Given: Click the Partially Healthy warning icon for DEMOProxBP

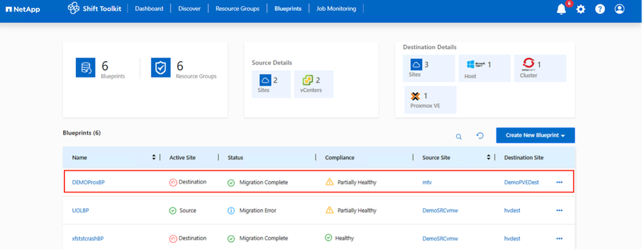Looking at the screenshot, I should pyautogui.click(x=329, y=182).
